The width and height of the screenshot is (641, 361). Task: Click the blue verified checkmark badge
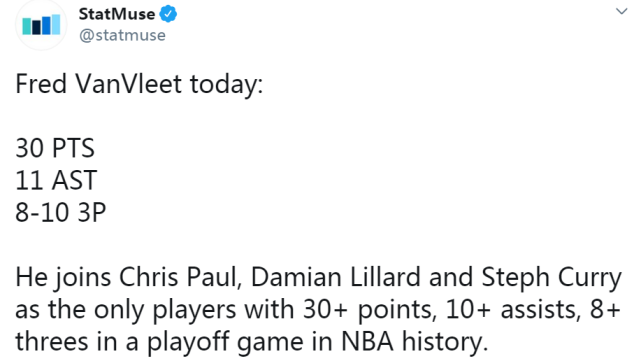(168, 14)
